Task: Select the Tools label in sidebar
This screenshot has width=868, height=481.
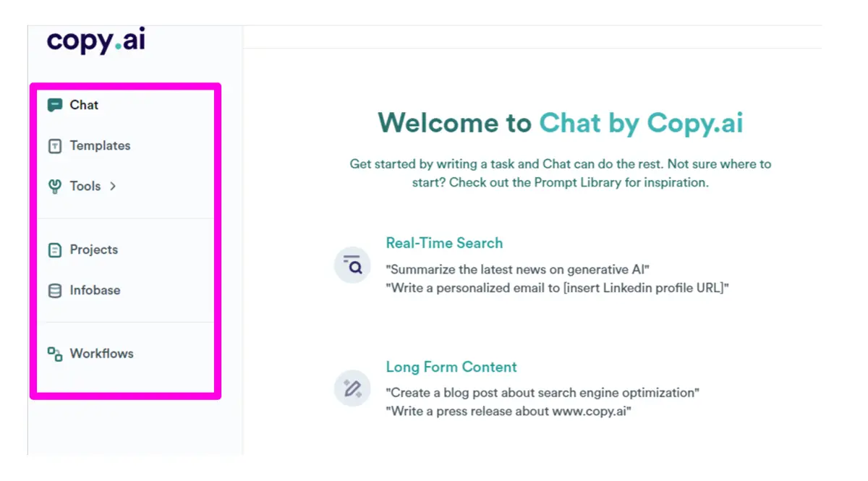Action: pos(85,186)
